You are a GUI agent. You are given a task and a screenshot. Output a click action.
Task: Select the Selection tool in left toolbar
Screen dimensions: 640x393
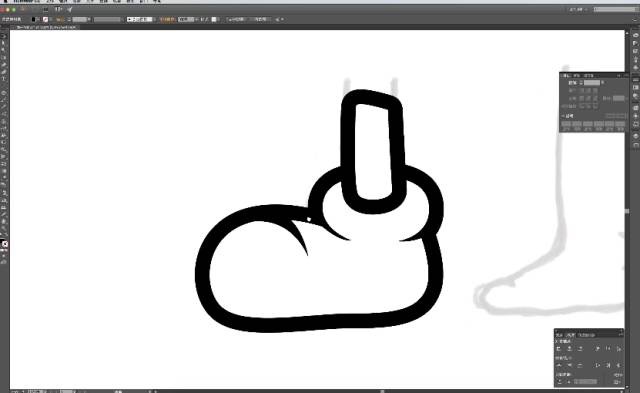point(4,36)
